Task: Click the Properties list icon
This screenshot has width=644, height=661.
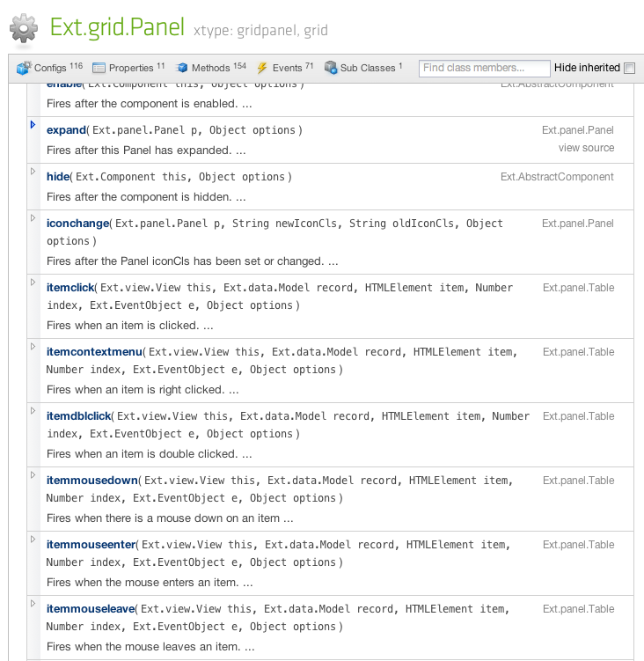Action: tap(99, 68)
